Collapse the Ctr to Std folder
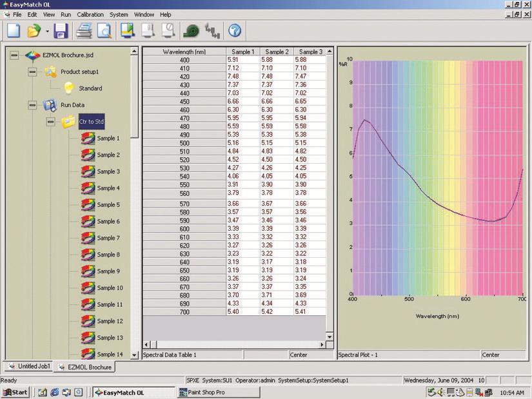This screenshot has width=532, height=399. pyautogui.click(x=50, y=121)
